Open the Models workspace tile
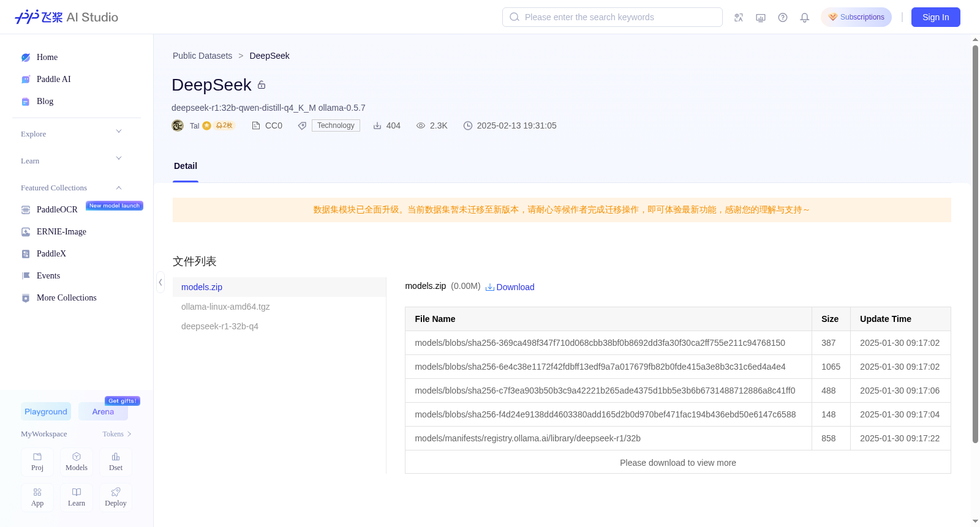 click(x=77, y=462)
